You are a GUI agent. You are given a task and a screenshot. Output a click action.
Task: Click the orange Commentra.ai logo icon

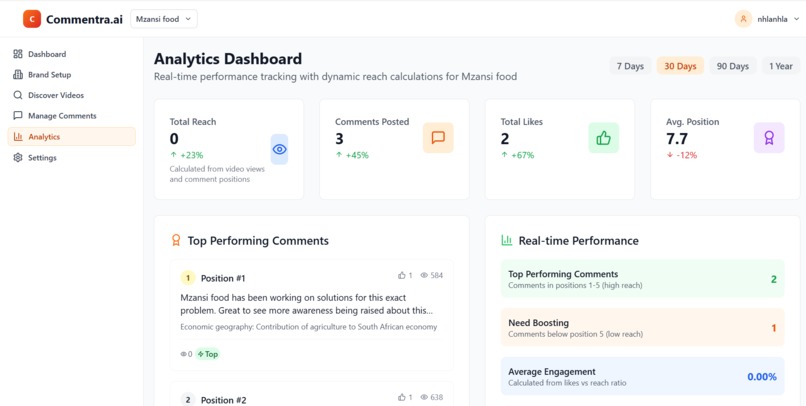click(32, 19)
